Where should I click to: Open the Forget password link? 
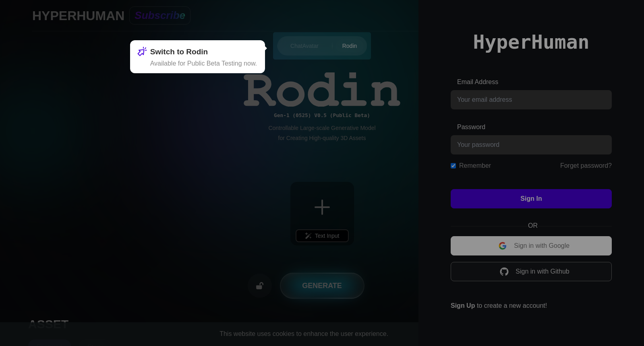coord(586,166)
